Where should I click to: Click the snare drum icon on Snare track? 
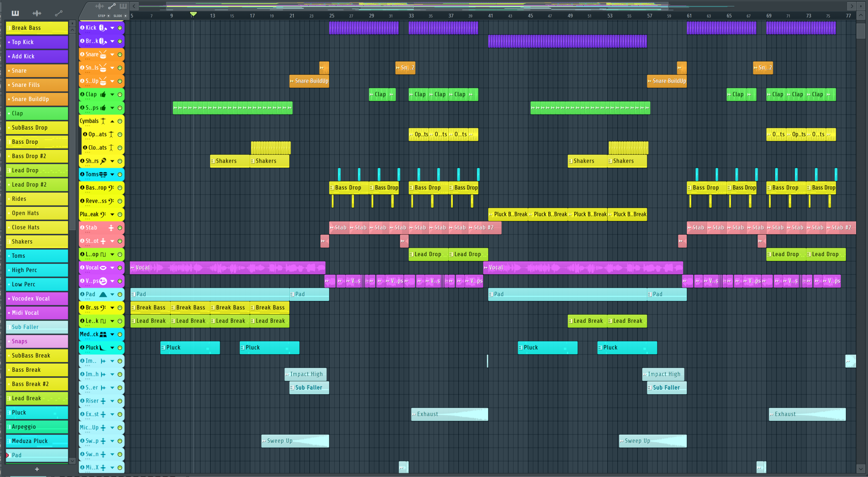[103, 54]
